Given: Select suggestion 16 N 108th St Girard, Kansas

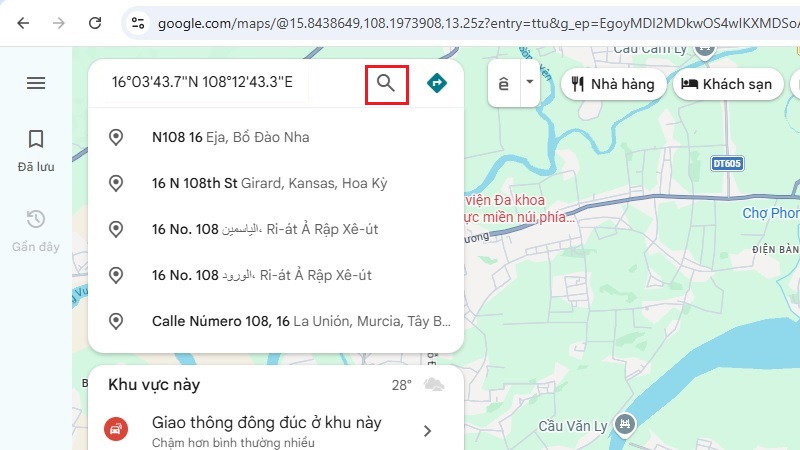Looking at the screenshot, I should (x=276, y=183).
